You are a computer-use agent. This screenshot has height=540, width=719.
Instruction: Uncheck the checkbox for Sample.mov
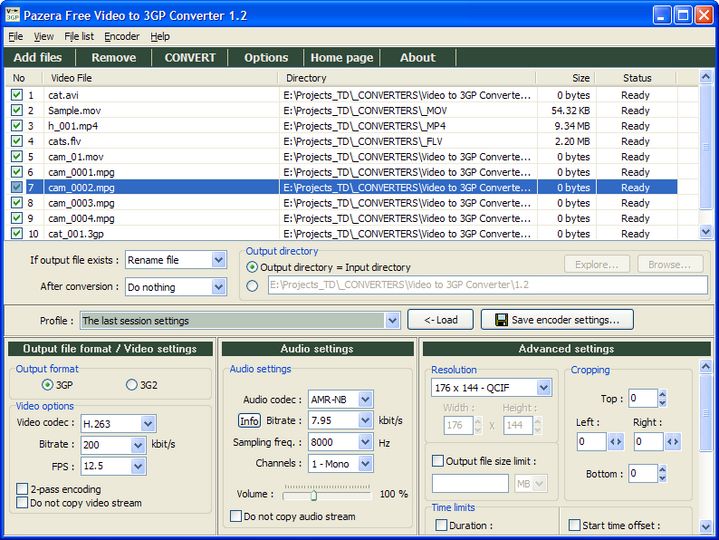[x=17, y=110]
